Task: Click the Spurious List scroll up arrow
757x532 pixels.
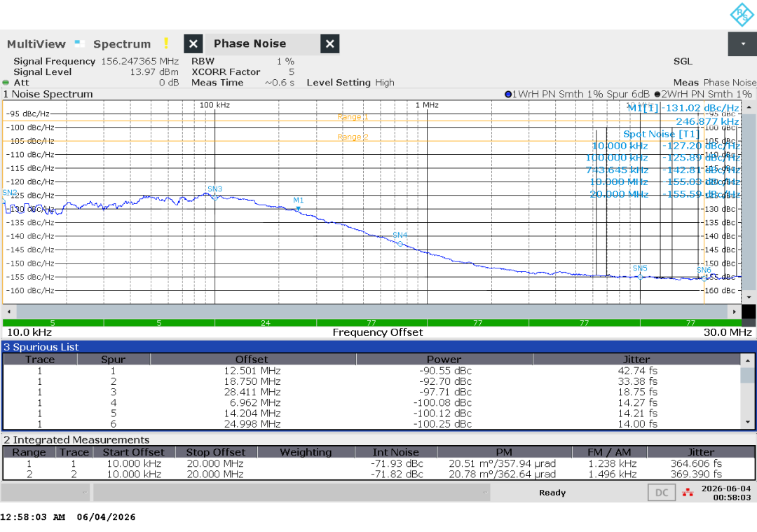Action: [748, 360]
